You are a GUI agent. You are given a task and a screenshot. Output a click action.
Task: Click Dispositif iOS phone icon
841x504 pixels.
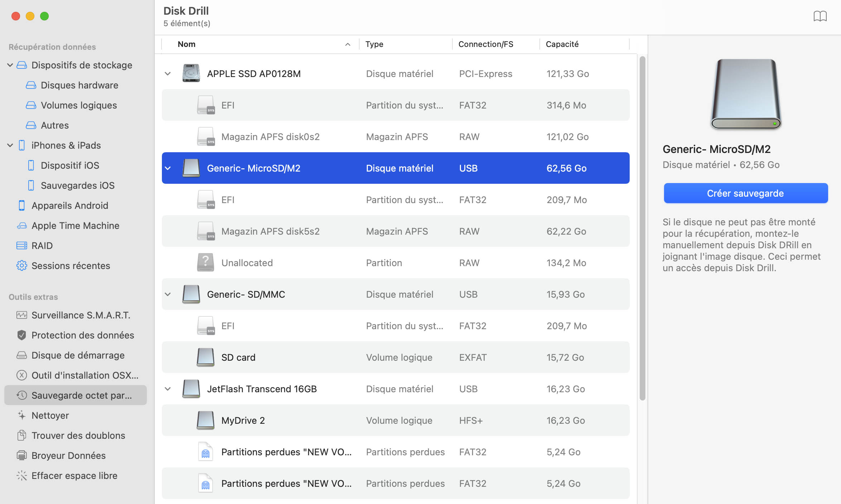31,165
